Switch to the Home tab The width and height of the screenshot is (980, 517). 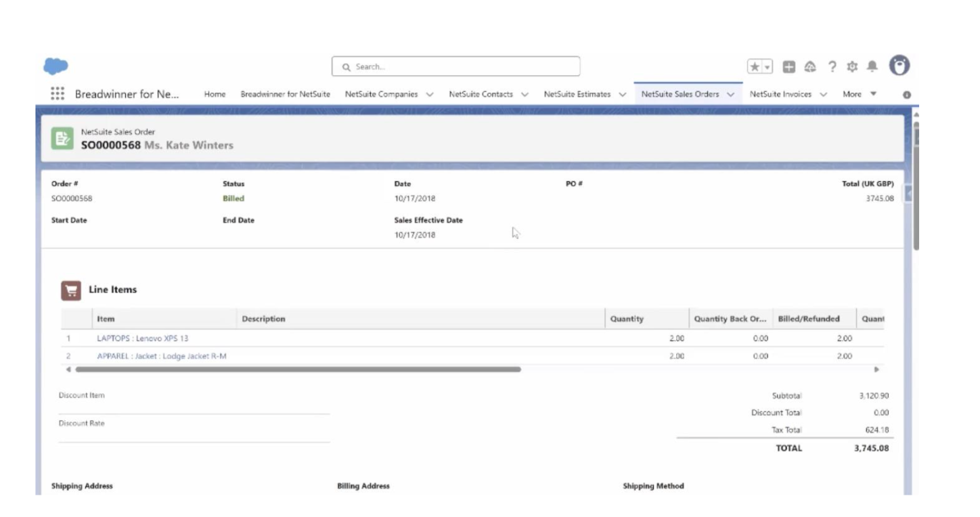coord(215,95)
